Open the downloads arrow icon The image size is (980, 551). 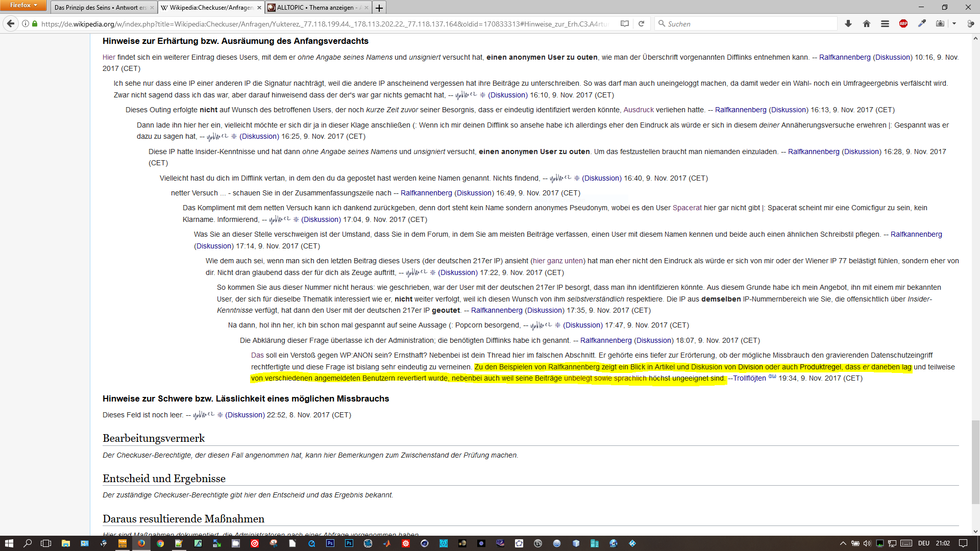click(848, 23)
